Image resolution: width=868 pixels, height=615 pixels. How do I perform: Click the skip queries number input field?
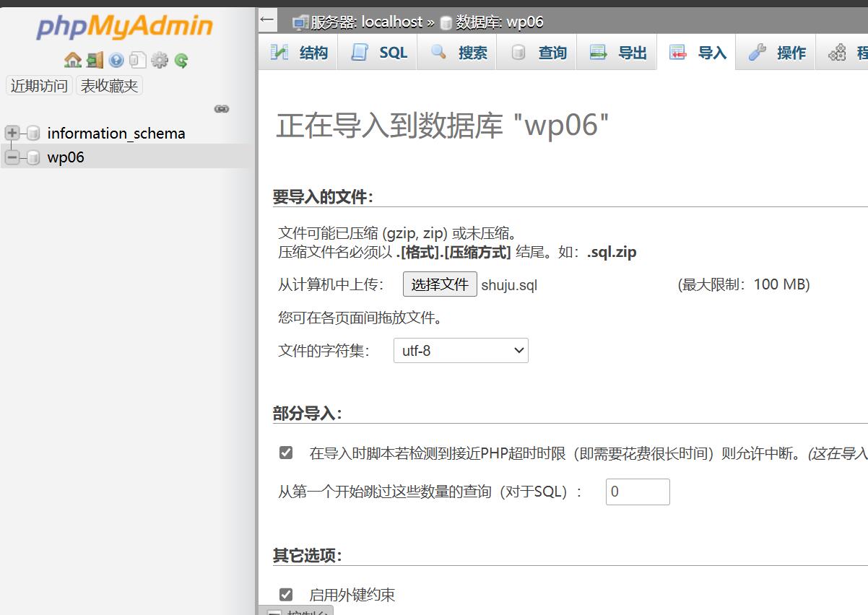coord(637,492)
